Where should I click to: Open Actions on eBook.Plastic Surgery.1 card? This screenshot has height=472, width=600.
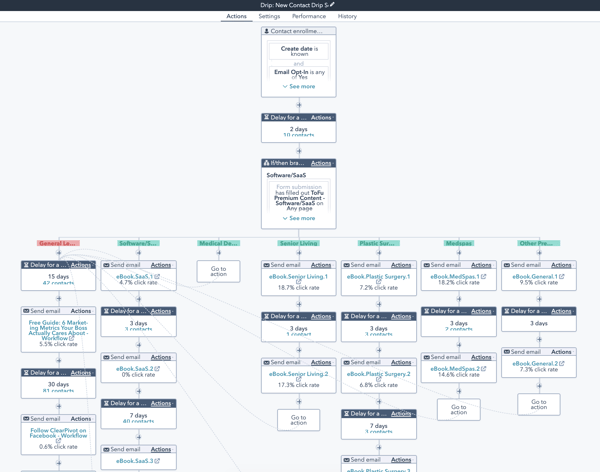tap(401, 265)
